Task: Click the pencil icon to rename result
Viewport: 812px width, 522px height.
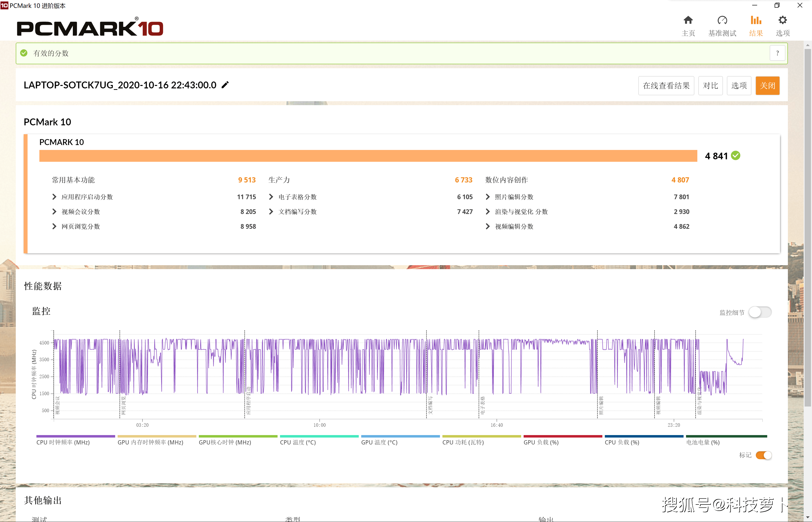Action: pyautogui.click(x=225, y=85)
